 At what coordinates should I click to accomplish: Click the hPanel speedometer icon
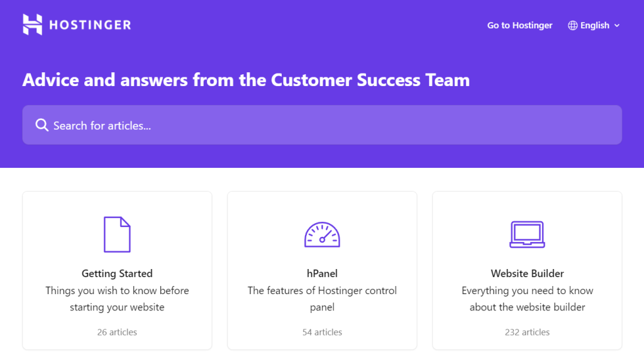pos(322,234)
